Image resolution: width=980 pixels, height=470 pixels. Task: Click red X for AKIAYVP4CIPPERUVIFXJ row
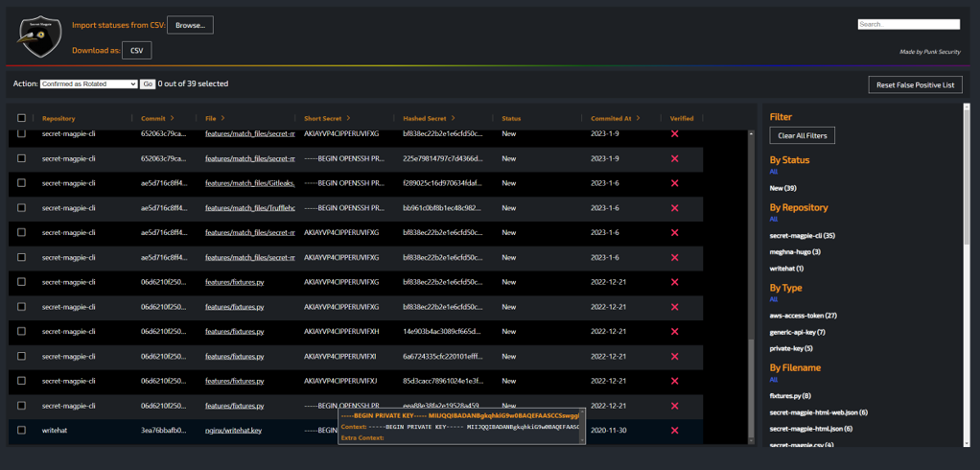click(674, 381)
